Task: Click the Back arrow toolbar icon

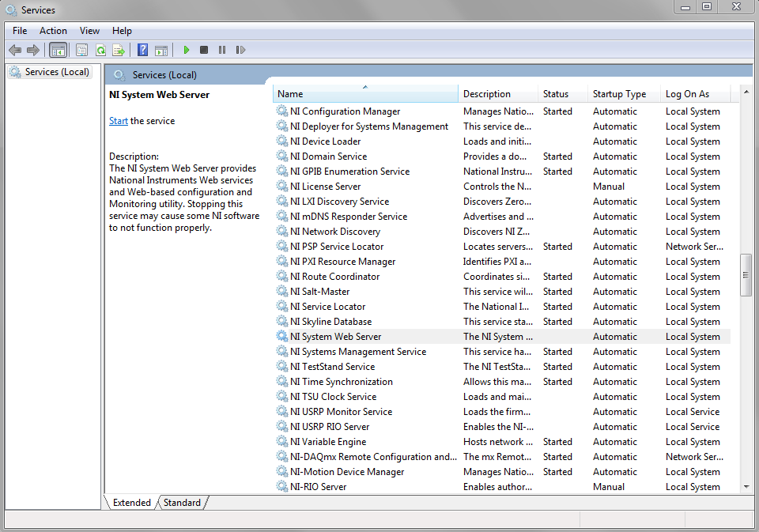Action: (x=15, y=50)
